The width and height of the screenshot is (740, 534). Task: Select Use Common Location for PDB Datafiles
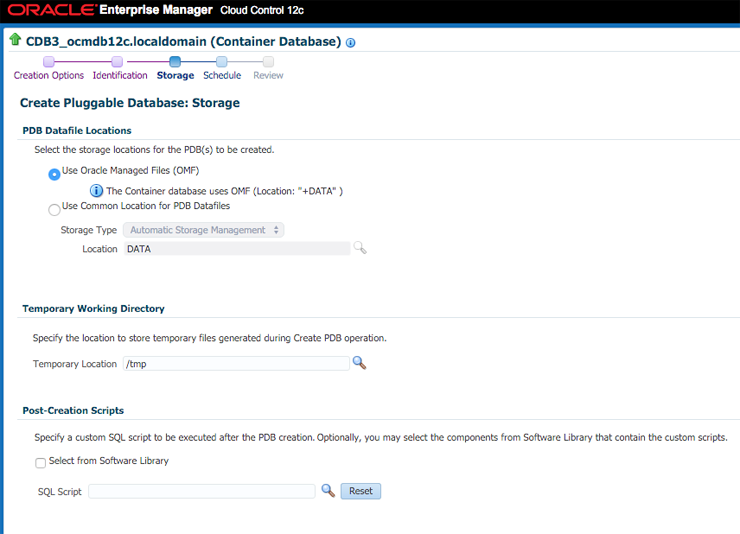pos(54,209)
